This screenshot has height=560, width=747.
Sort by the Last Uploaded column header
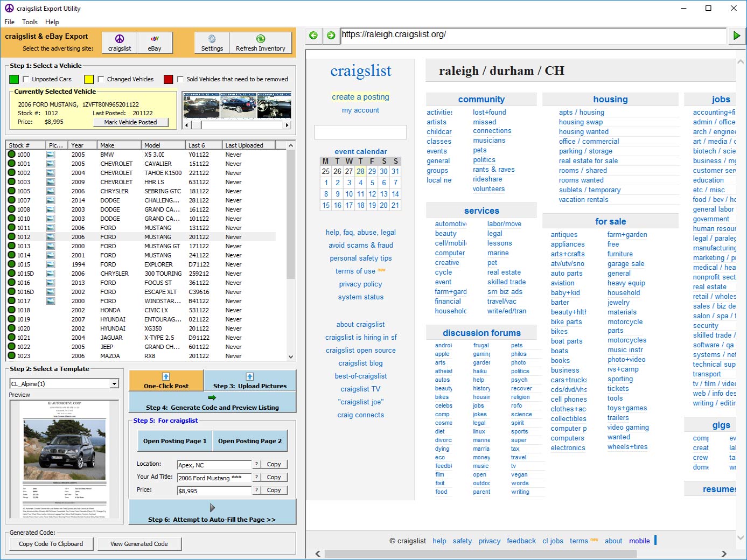coord(248,145)
